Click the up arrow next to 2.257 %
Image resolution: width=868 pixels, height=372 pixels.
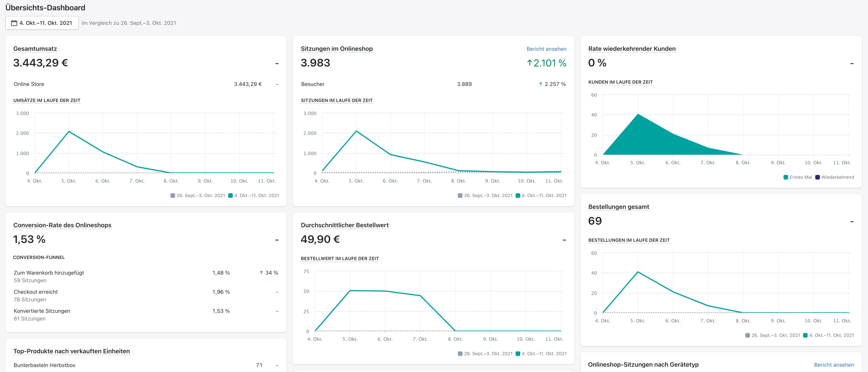(x=540, y=84)
